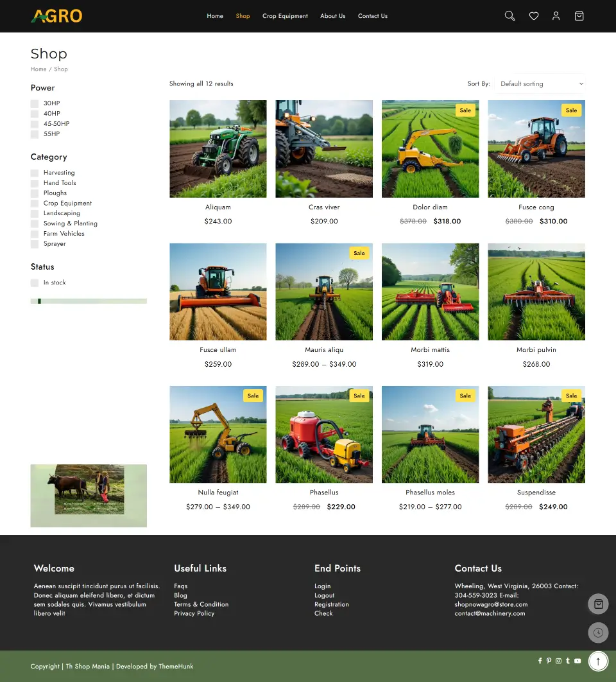
Task: Open the YouTube social icon
Action: click(577, 661)
